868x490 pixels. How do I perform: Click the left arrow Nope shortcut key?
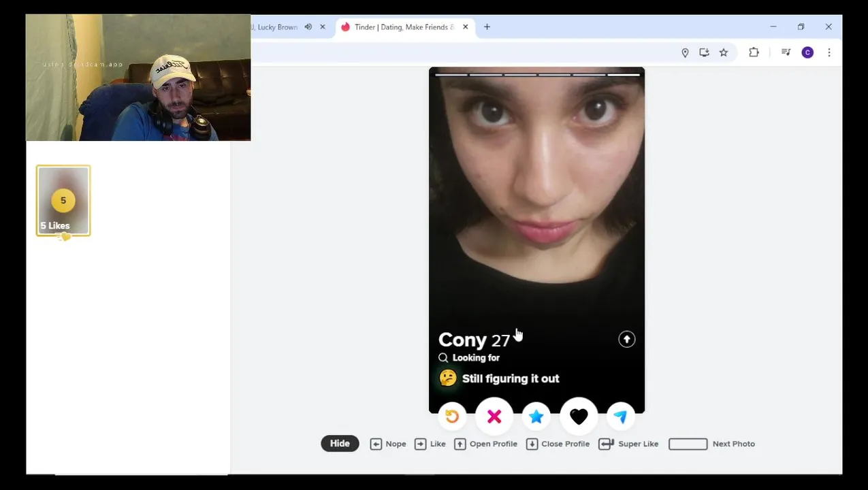pyautogui.click(x=376, y=444)
